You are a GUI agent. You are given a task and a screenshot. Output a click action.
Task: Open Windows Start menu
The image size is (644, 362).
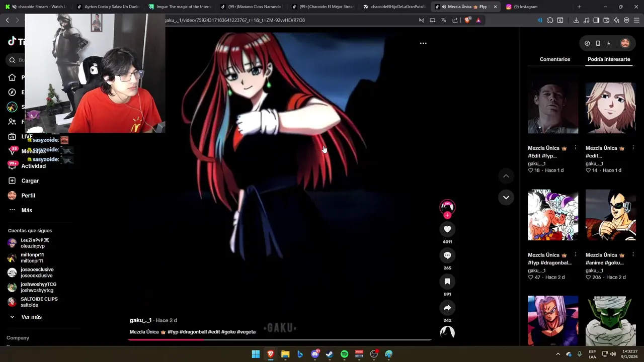pos(256,354)
